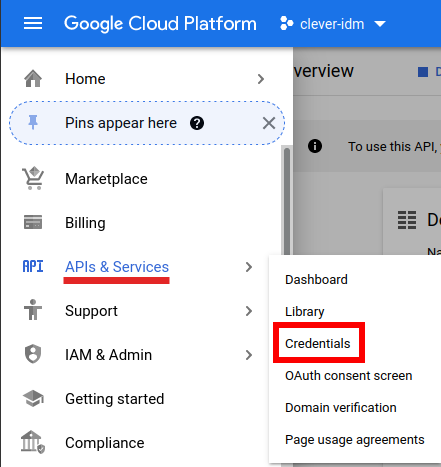Click the 'To use this API' notice text
Screen dimensions: 441x467
coord(394,146)
